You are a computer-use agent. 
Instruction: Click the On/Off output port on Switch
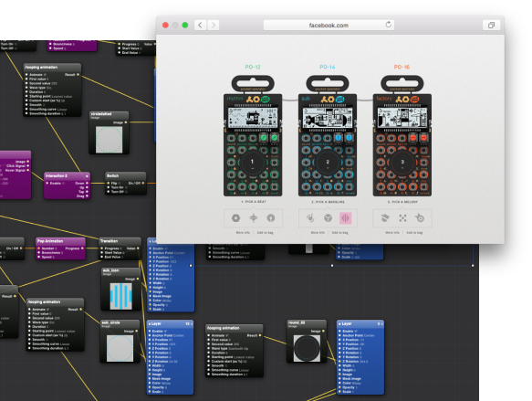143,183
